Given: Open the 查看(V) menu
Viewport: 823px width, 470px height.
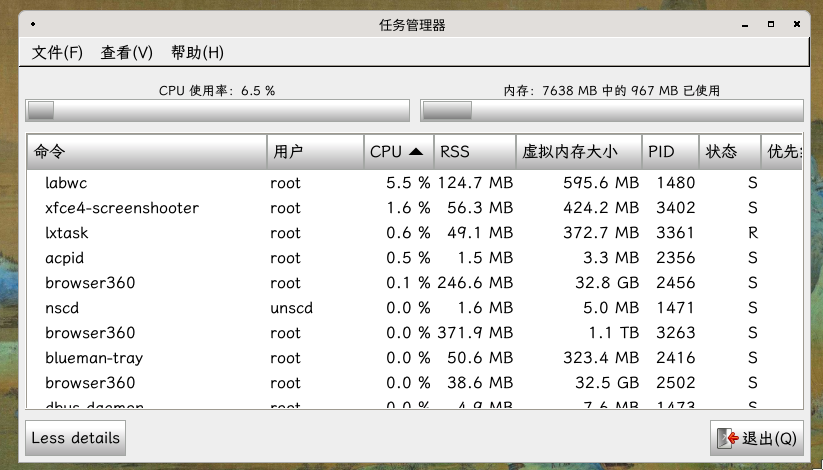Looking at the screenshot, I should pos(126,53).
